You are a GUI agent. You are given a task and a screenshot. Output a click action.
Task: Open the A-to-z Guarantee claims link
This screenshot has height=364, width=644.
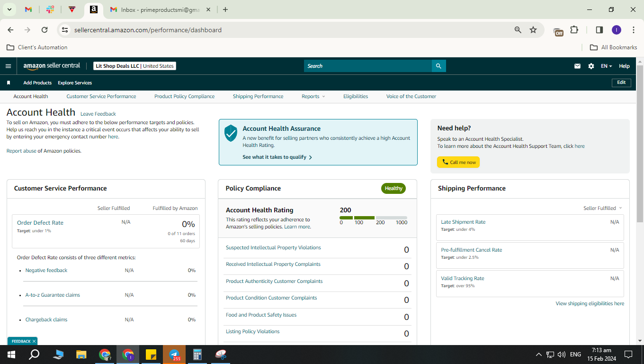[53, 295]
